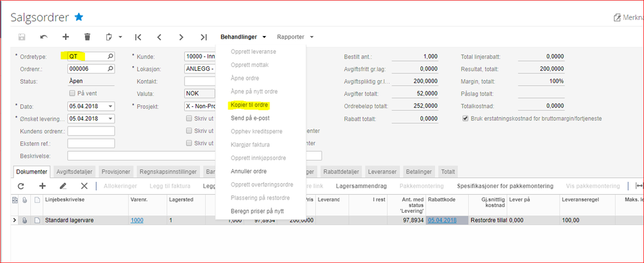This screenshot has width=644, height=263.
Task: Uncheck Bruk erstatningskostnad for bruttomargin checkbox
Action: (465, 119)
